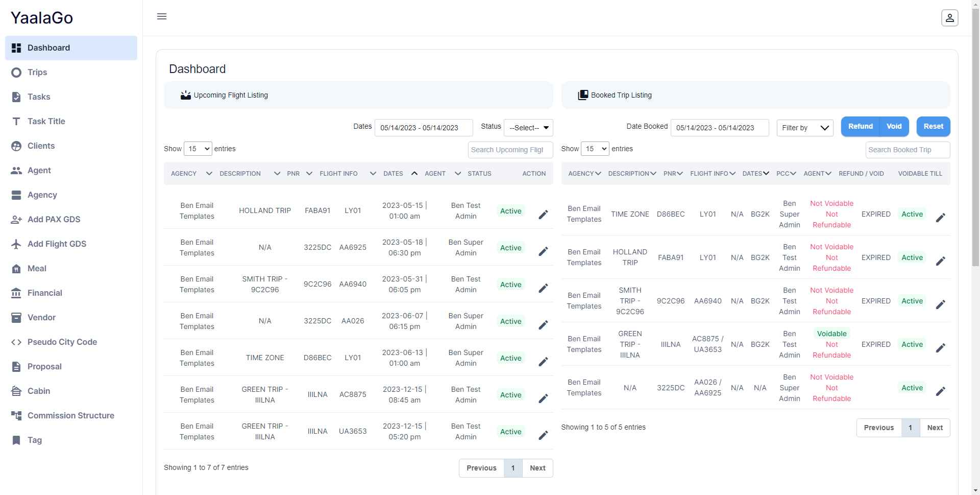Open the Filter by dropdown
This screenshot has height=495, width=980.
pyautogui.click(x=805, y=128)
